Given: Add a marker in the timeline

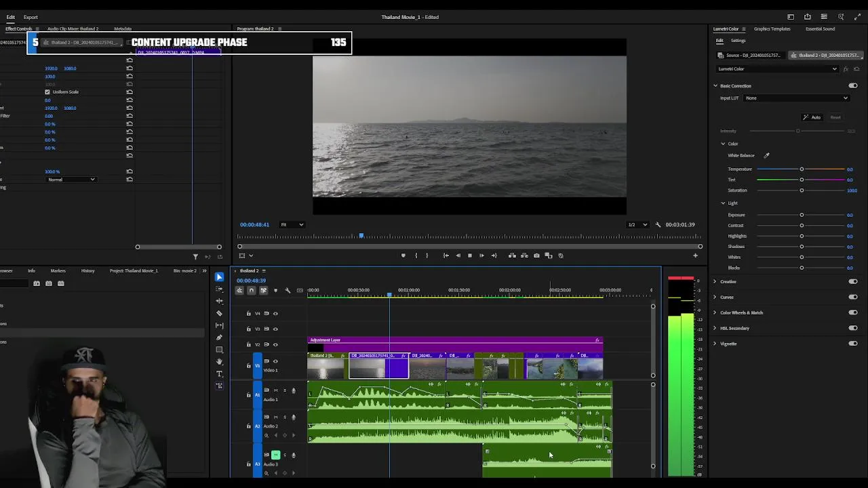Looking at the screenshot, I should pyautogui.click(x=275, y=291).
